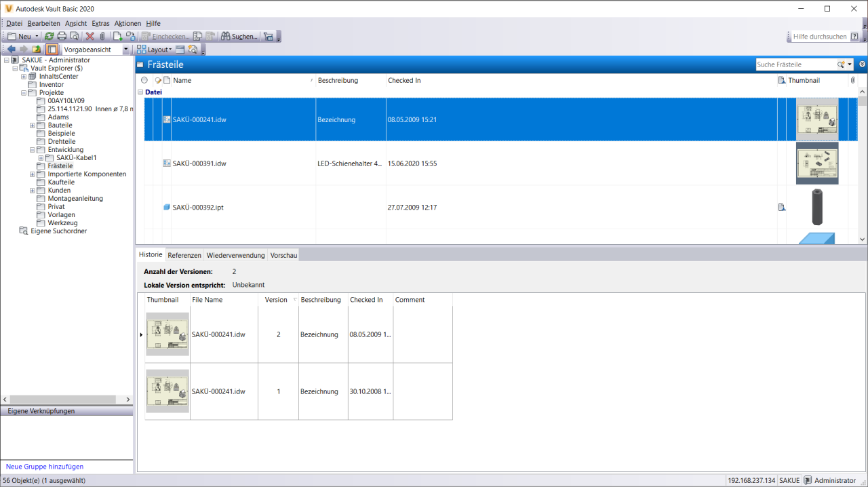
Task: Click the preview pane icon beside Layout
Action: click(x=180, y=50)
